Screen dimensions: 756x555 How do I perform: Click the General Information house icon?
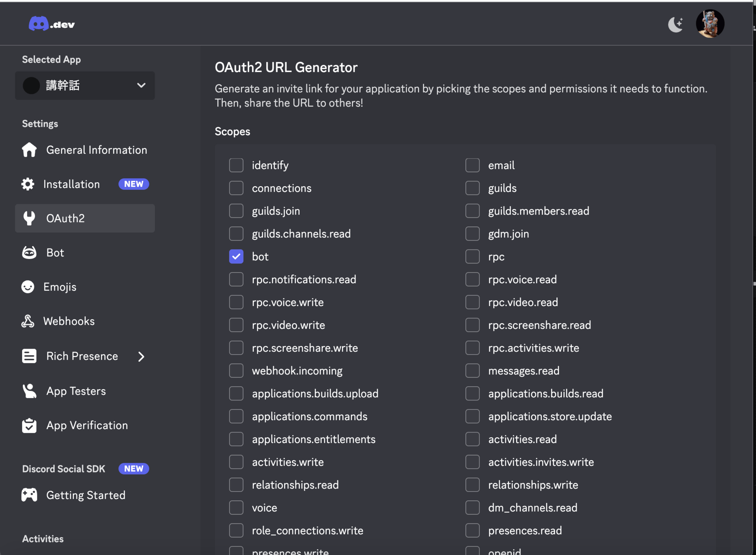pyautogui.click(x=29, y=150)
